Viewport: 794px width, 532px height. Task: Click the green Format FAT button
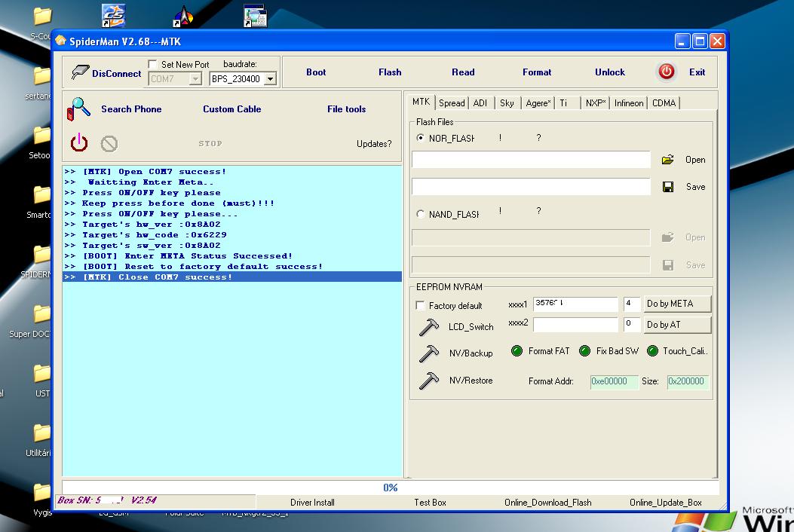tap(517, 351)
